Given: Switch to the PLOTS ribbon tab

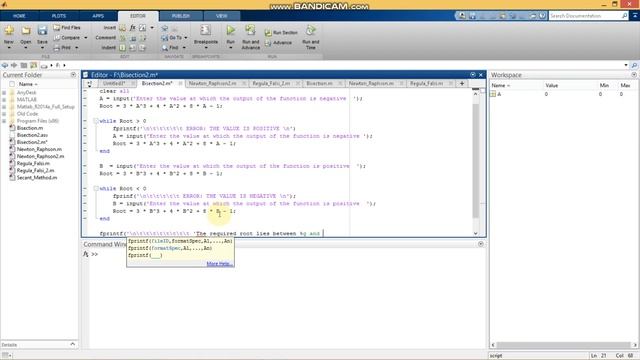Looking at the screenshot, I should coord(59,16).
